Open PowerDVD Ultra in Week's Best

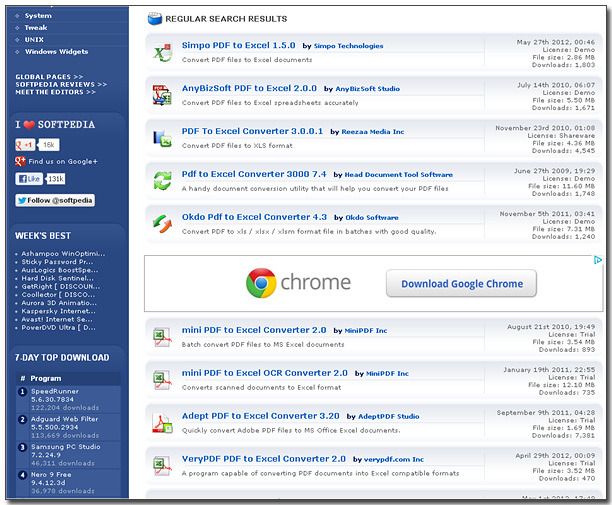coord(58,327)
